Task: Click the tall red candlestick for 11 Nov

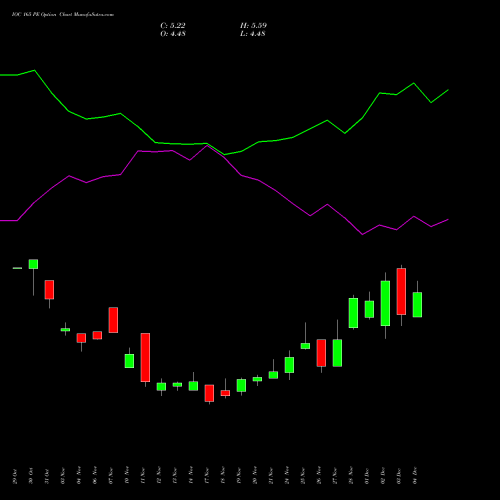Action: pos(145,357)
